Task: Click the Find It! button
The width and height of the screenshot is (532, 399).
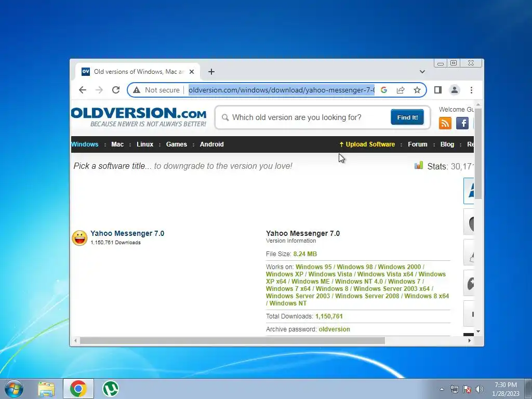Action: (x=407, y=117)
